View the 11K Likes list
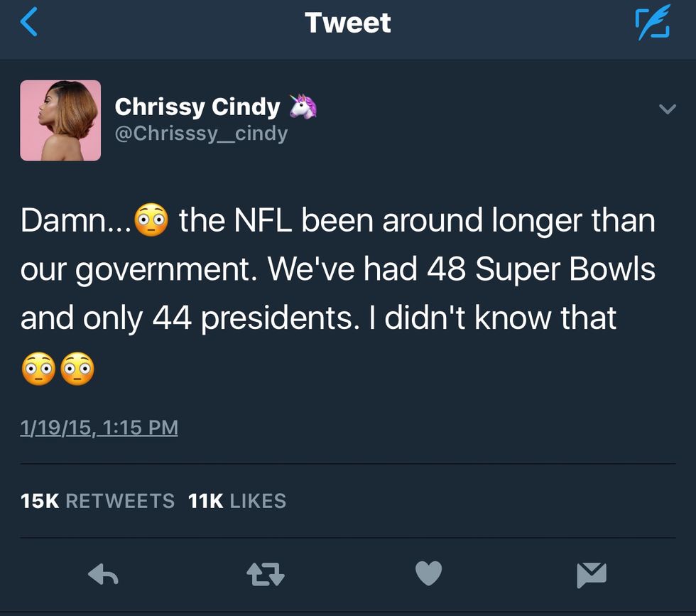The height and width of the screenshot is (616, 696). click(x=237, y=501)
